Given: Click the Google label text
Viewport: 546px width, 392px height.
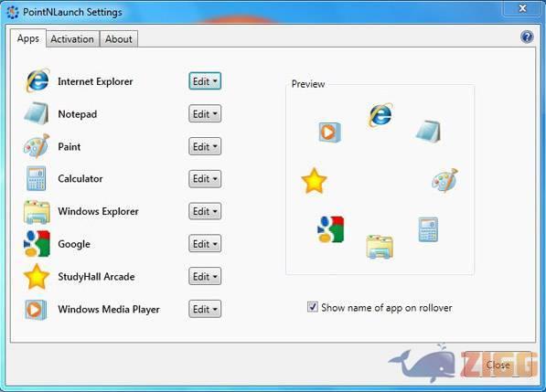Looking at the screenshot, I should pos(74,244).
